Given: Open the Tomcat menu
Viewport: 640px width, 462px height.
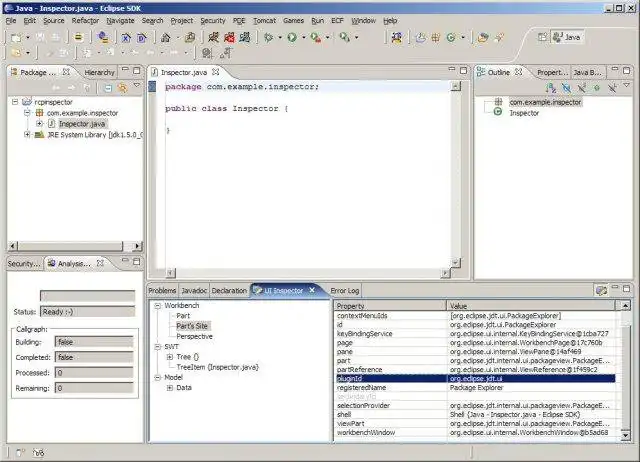Looking at the screenshot, I should [264, 20].
